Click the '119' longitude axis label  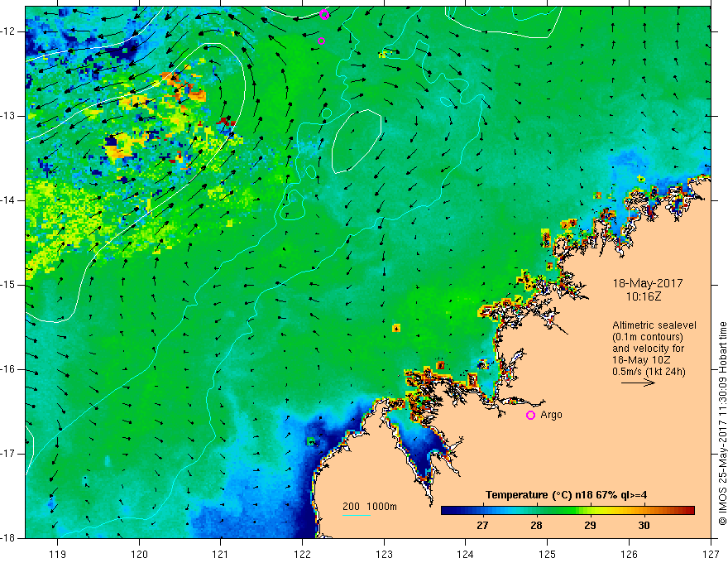coord(57,554)
